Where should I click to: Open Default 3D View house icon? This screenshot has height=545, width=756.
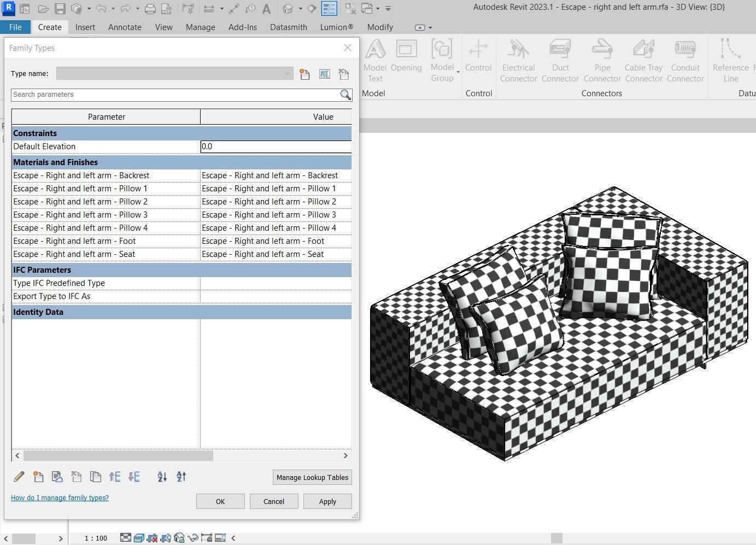click(x=288, y=9)
